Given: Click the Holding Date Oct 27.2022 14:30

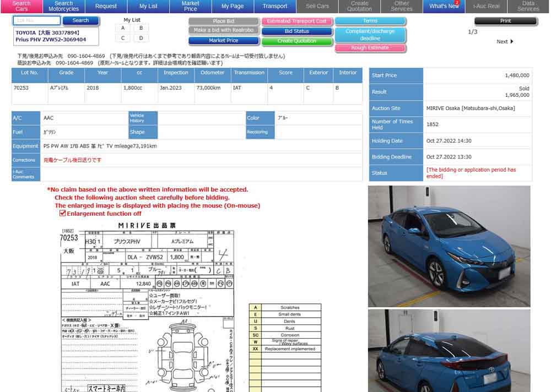Looking at the screenshot, I should [x=449, y=141].
